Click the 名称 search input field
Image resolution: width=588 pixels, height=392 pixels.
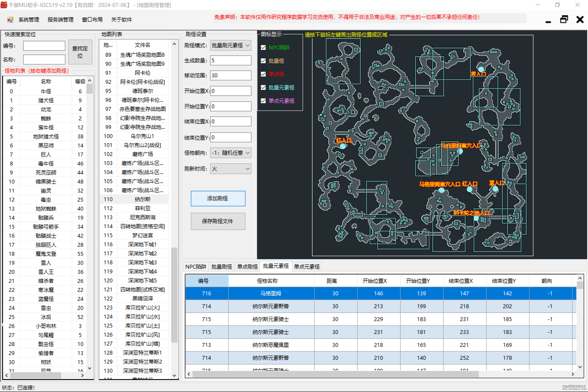pos(44,60)
